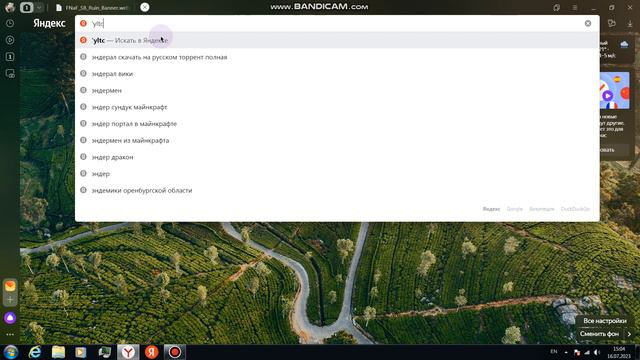
Task: Open the bookmarks/collections icon in title bar
Action: point(556,7)
